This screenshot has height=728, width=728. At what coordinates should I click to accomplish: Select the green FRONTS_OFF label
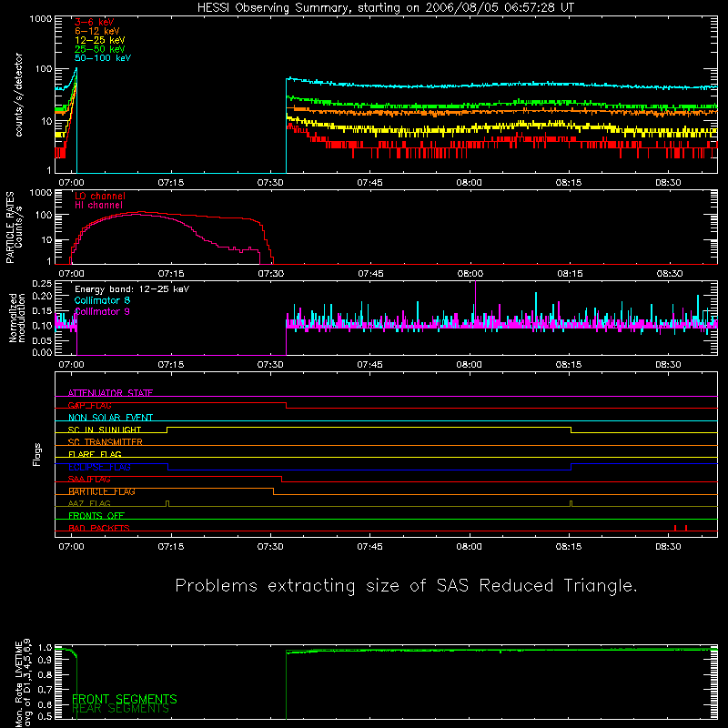pos(96,516)
